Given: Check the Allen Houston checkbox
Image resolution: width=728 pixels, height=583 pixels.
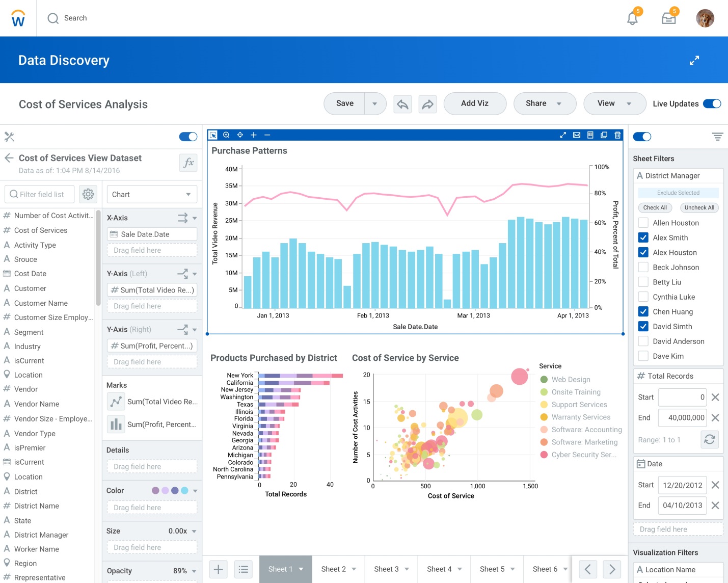Looking at the screenshot, I should pyautogui.click(x=643, y=223).
